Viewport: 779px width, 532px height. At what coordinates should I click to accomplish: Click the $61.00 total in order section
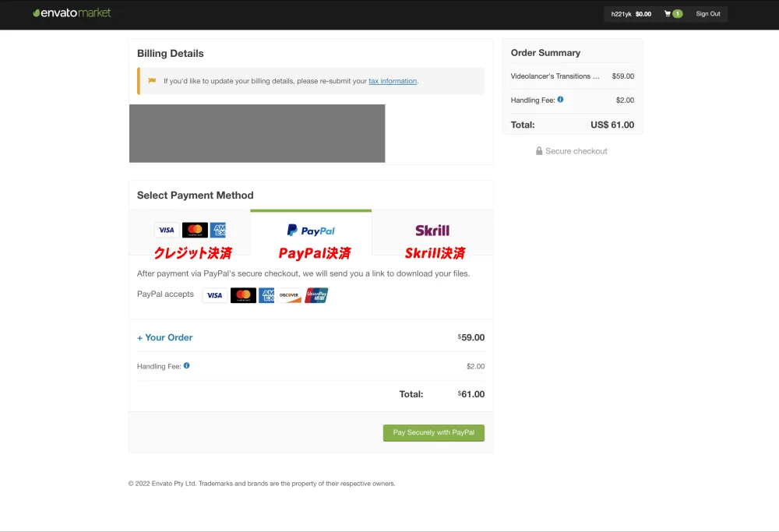471,394
